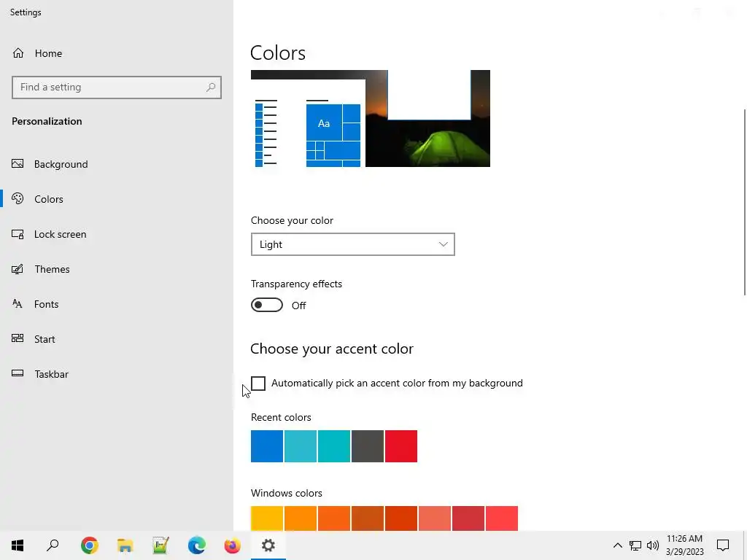Open the Choose your color dropdown
747x560 pixels.
click(352, 244)
